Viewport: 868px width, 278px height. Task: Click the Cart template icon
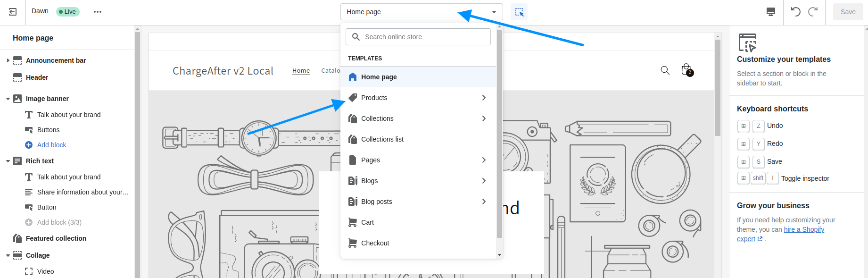pyautogui.click(x=353, y=222)
